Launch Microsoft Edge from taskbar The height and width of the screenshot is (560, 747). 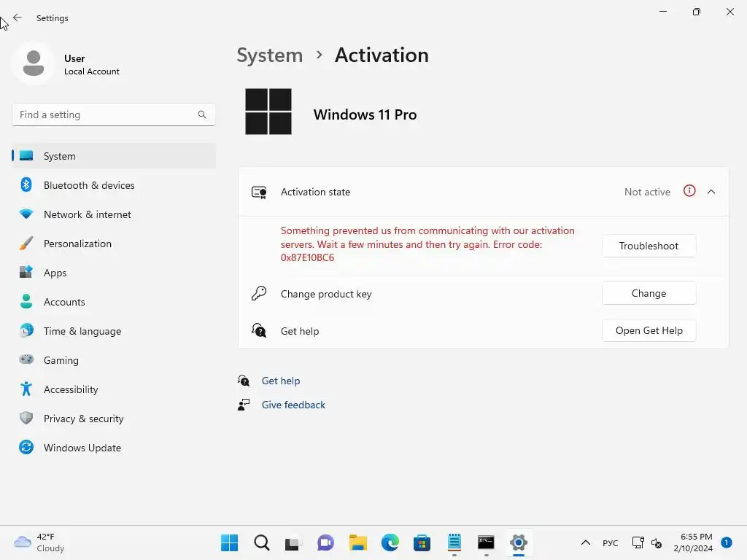click(x=390, y=542)
